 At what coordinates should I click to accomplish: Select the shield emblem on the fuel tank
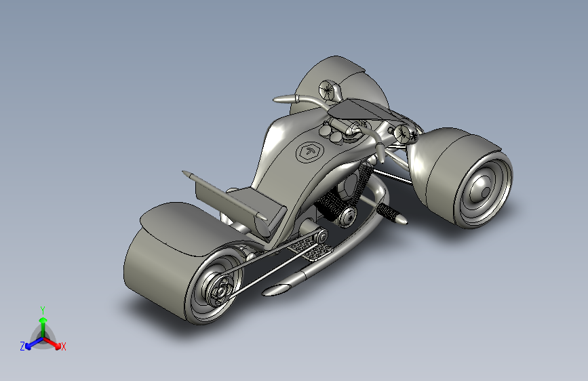(309, 152)
